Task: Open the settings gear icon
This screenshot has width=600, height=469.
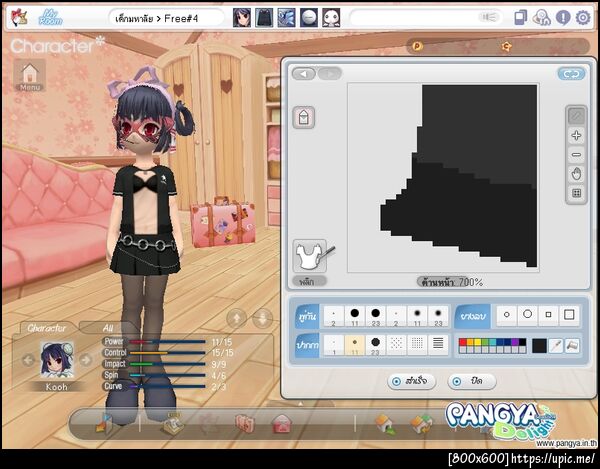Action: (x=583, y=18)
